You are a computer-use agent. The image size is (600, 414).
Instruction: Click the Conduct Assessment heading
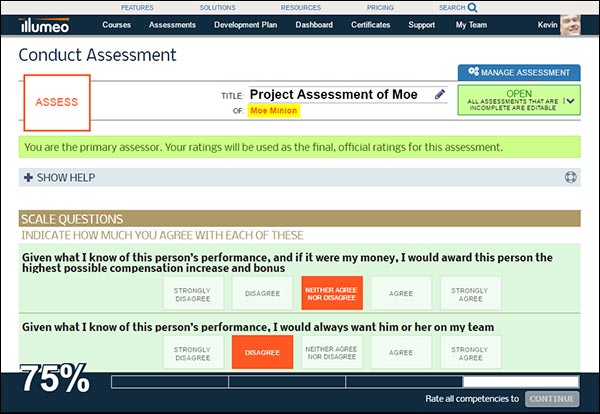pyautogui.click(x=97, y=55)
